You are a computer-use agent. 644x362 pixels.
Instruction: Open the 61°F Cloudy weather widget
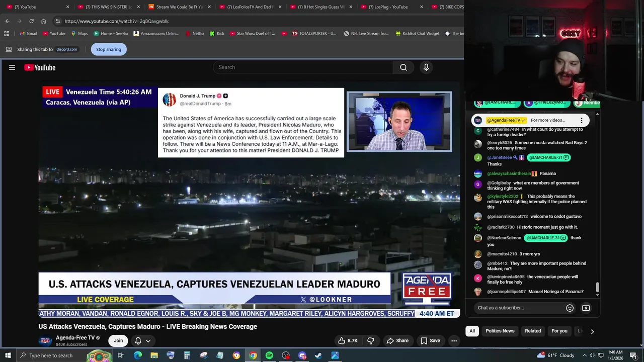click(x=556, y=355)
